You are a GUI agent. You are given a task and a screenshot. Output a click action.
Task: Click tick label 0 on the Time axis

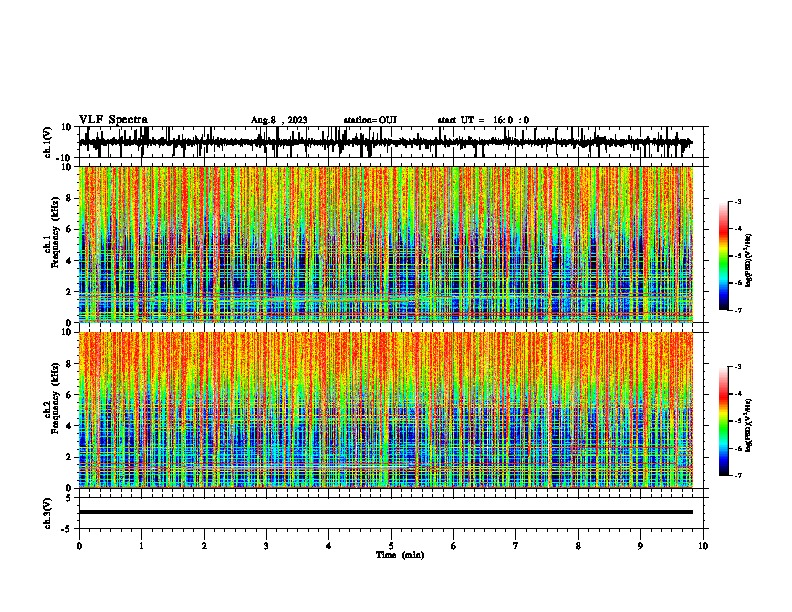(79, 546)
